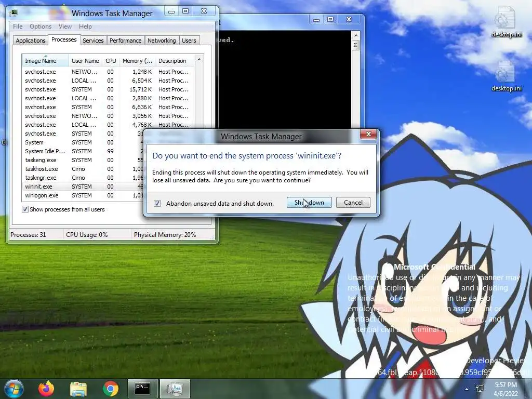Select the winlogon.exe process row

point(84,195)
